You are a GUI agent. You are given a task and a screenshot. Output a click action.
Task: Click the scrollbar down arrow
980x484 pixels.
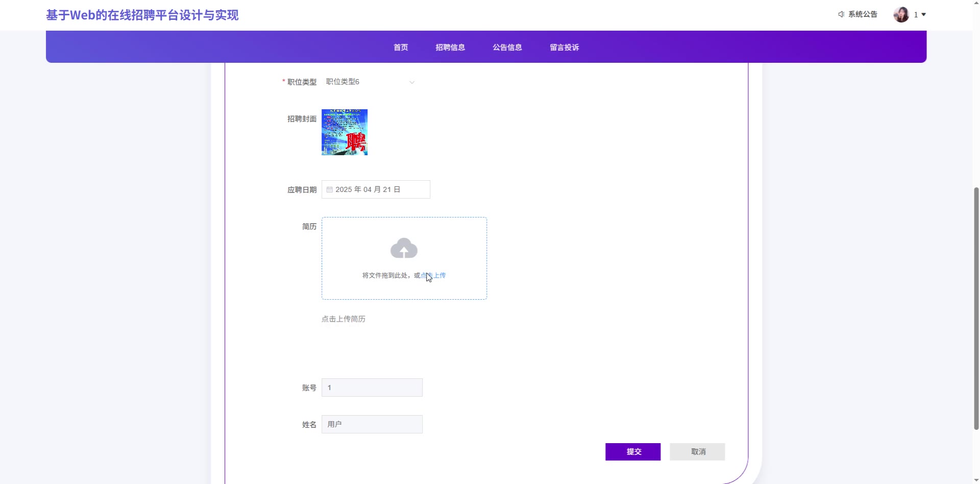[976, 480]
